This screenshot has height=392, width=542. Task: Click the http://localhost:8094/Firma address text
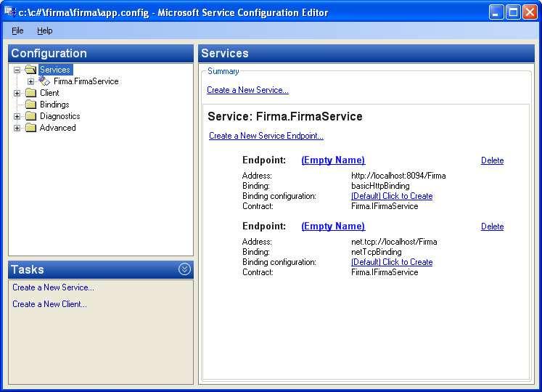coord(398,176)
